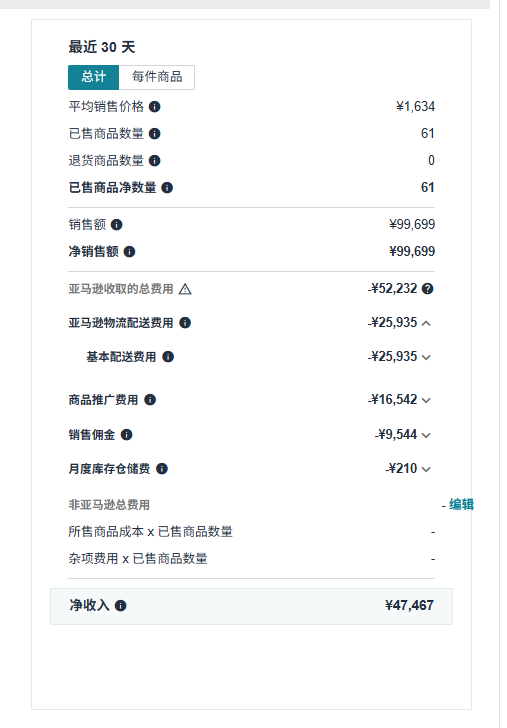Click 编辑 link for non-Amazon costs

click(462, 505)
